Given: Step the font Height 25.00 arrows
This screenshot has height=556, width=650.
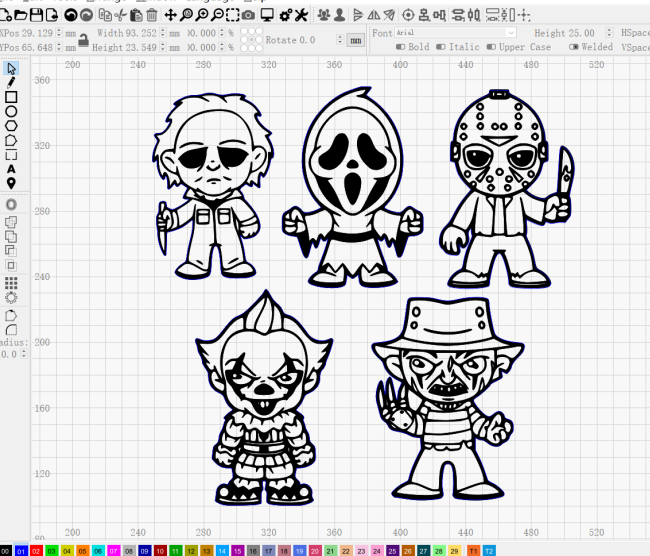Looking at the screenshot, I should [609, 33].
